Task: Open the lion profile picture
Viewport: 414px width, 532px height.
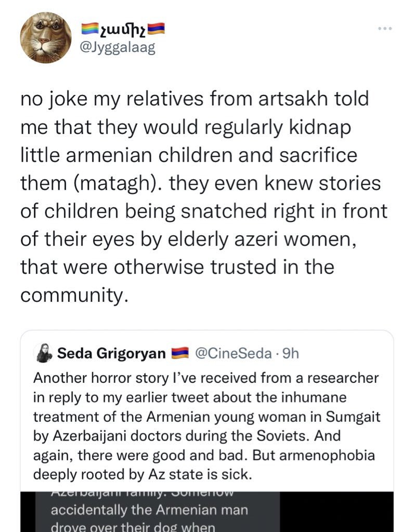Action: coord(46,37)
